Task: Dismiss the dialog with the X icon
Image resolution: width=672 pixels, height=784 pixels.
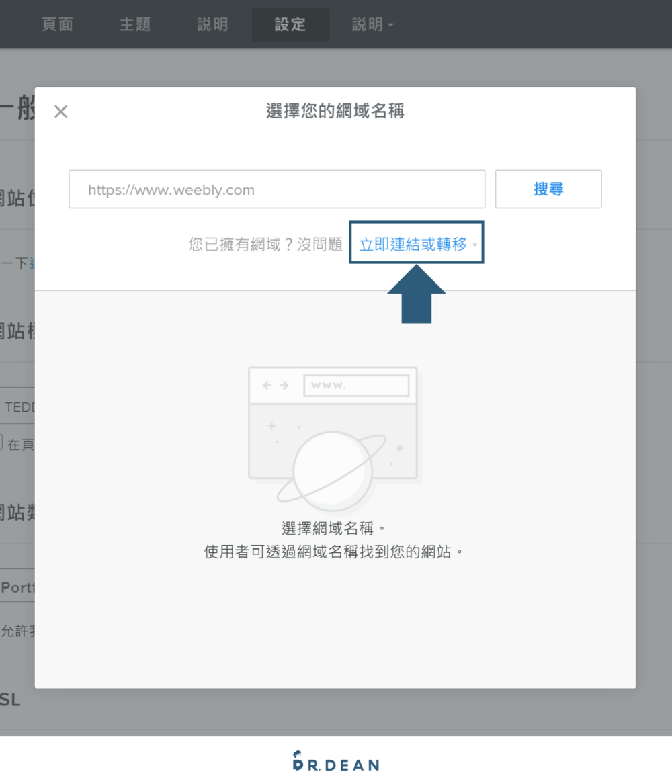Action: [60, 112]
